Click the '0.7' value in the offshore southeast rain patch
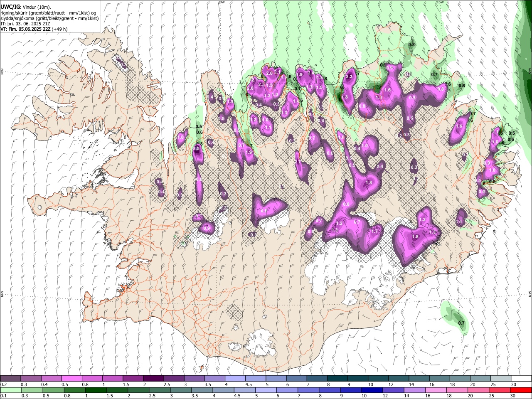This screenshot has width=532, height=399. coord(461,323)
